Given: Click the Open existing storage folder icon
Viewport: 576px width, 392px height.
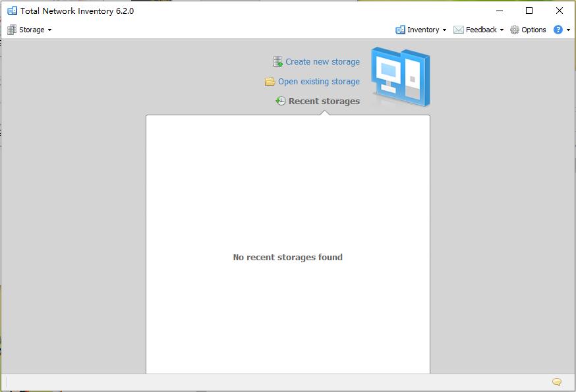Looking at the screenshot, I should pyautogui.click(x=270, y=81).
